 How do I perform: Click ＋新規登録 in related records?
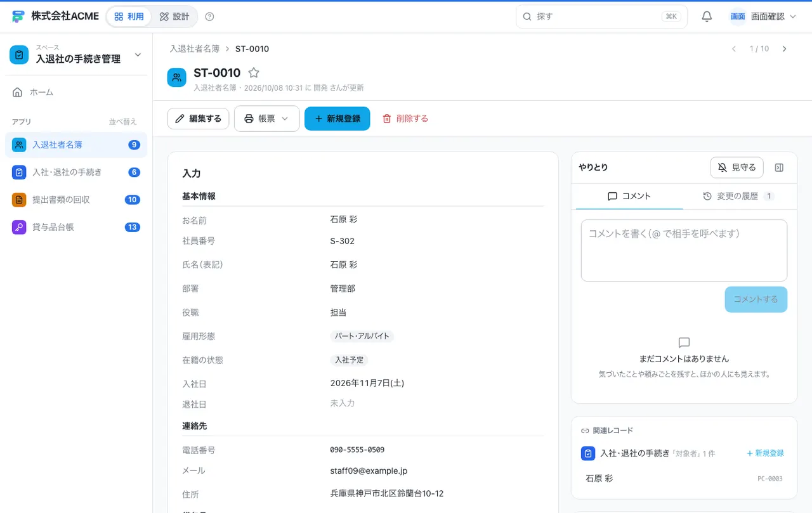click(765, 453)
